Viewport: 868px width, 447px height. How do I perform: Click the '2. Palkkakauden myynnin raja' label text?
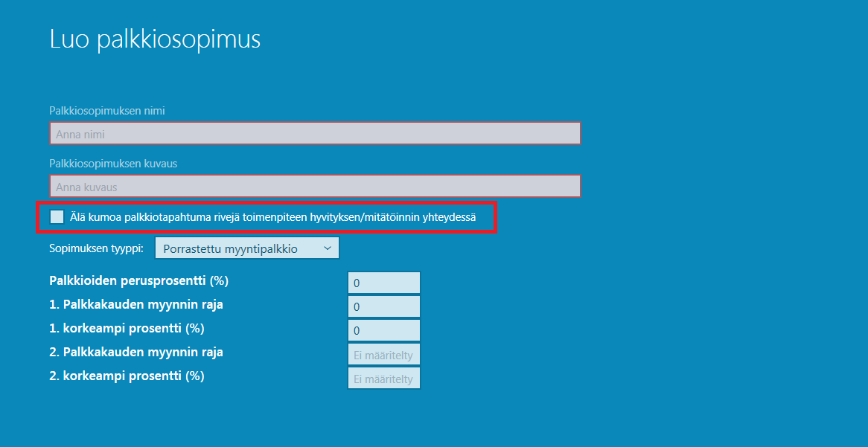[x=136, y=353]
